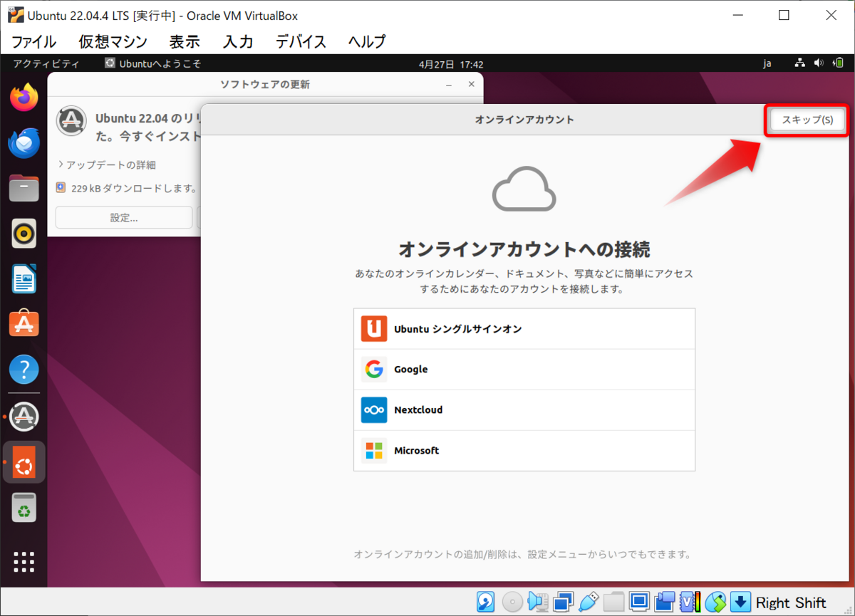Click the Ubuntu welcome dock icon

pyautogui.click(x=24, y=462)
